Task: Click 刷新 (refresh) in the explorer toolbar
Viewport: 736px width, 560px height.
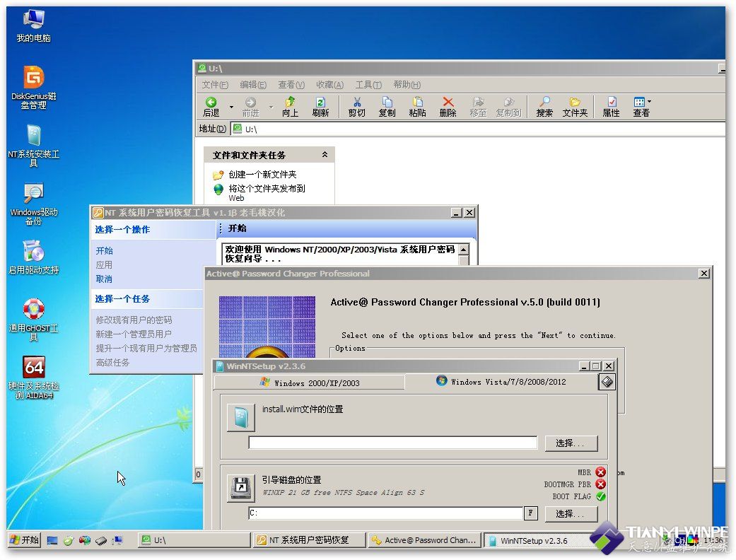Action: pos(320,107)
